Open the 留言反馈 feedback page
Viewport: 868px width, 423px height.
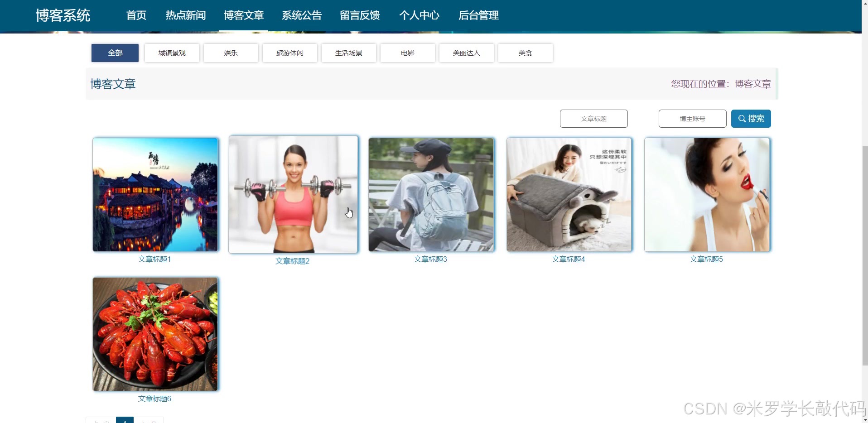(359, 15)
